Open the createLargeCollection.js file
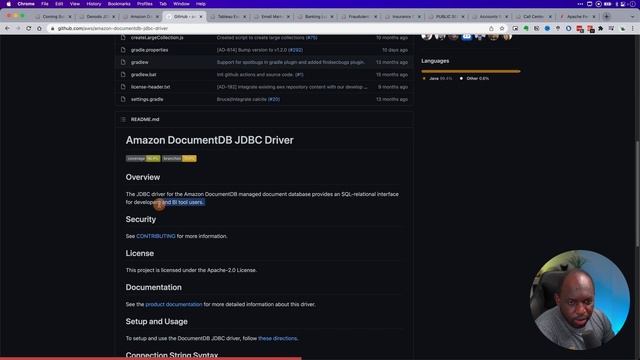The width and height of the screenshot is (640, 360). click(157, 38)
